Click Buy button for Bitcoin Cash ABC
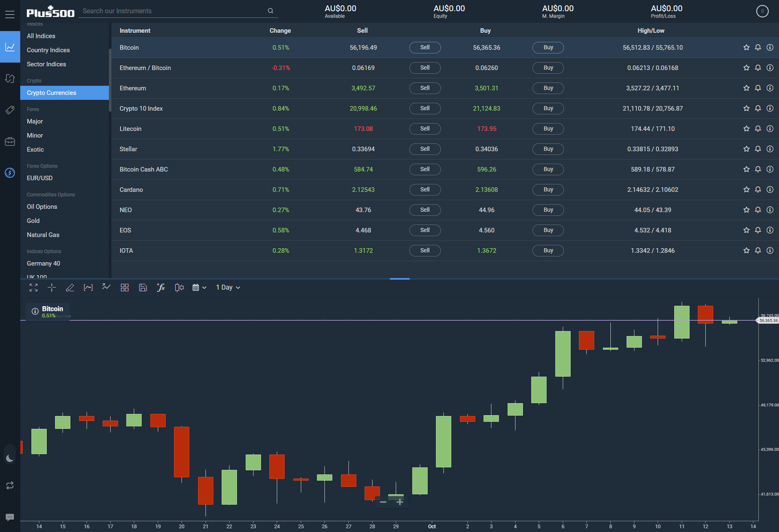 548,169
